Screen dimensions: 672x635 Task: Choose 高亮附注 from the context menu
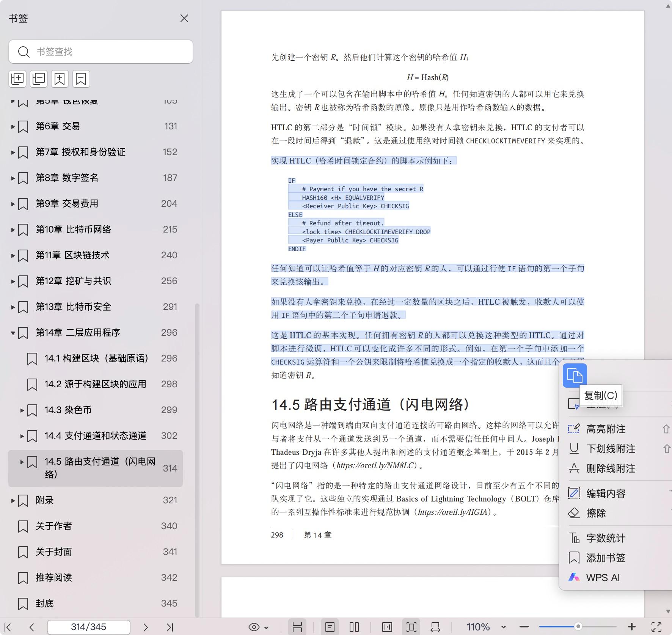click(606, 429)
